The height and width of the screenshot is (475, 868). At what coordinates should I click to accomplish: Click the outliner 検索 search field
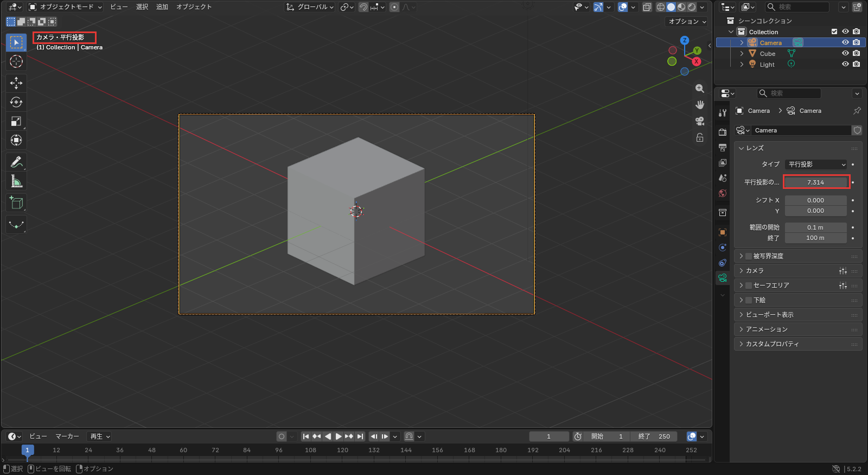pos(797,7)
